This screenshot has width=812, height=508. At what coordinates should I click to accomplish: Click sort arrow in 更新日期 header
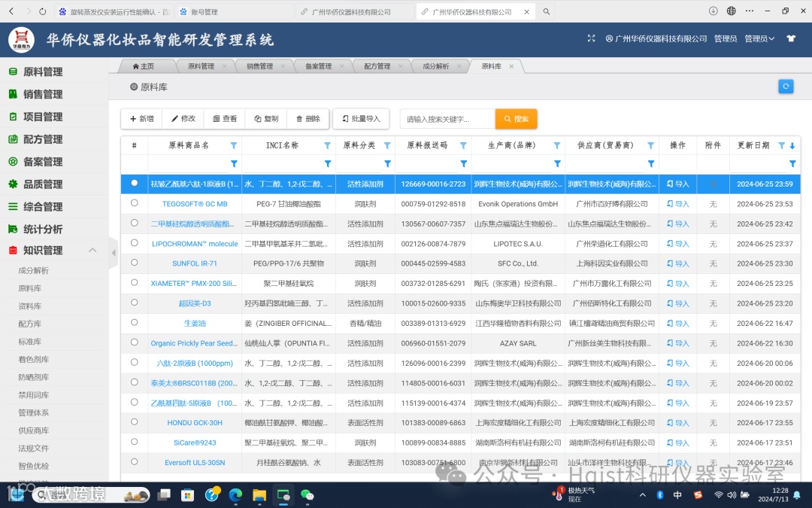(x=792, y=146)
